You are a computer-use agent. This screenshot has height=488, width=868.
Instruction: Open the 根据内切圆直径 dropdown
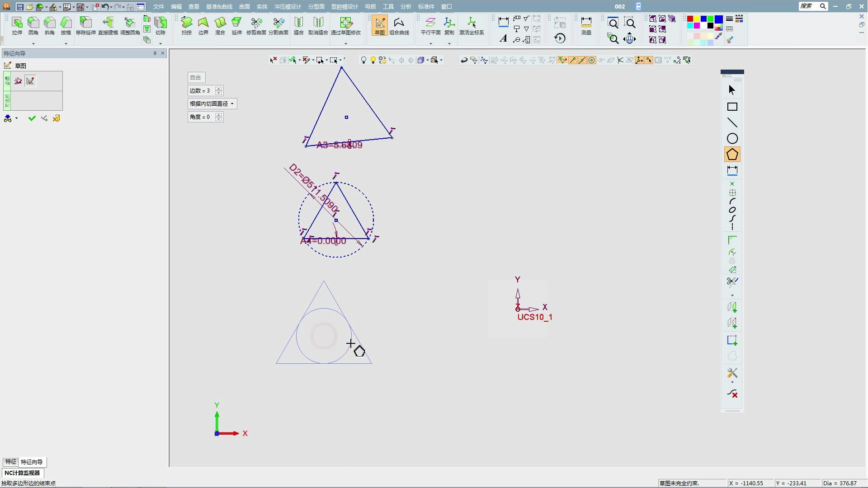(212, 104)
